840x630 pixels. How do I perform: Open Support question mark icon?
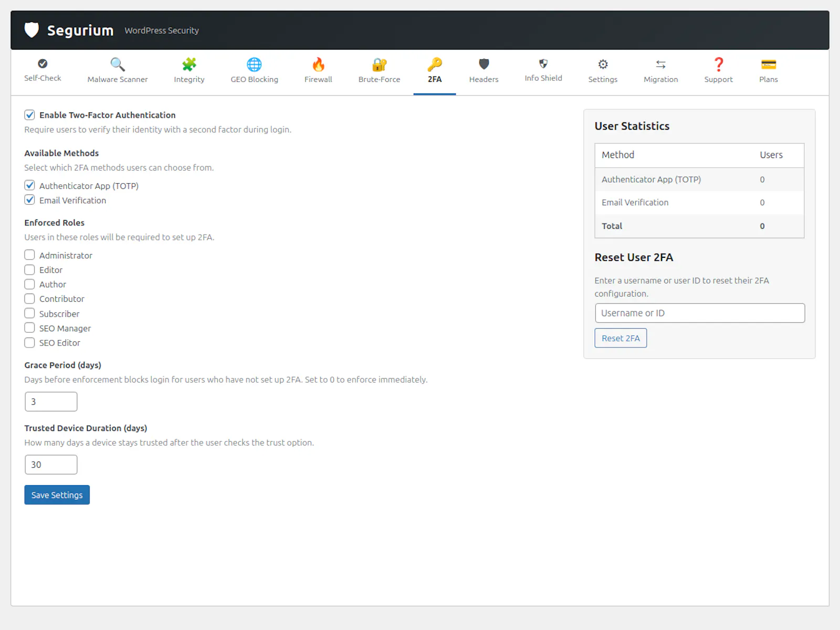coord(719,65)
